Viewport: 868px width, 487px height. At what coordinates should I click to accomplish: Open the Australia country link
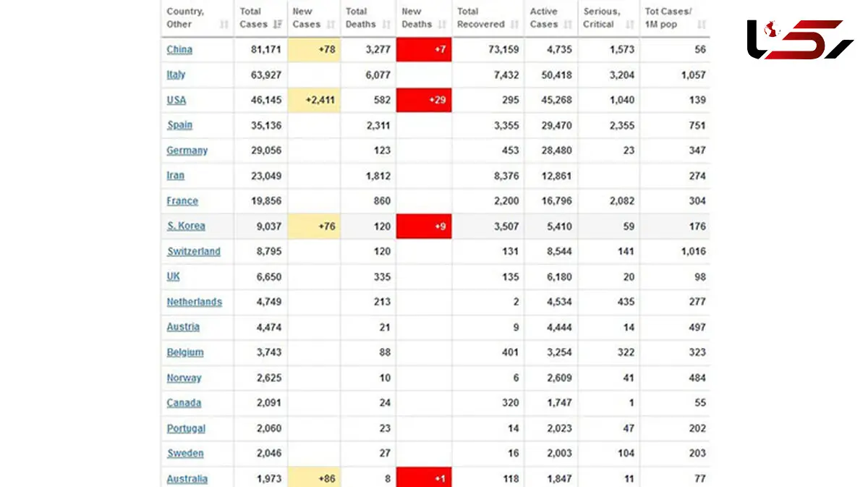pyautogui.click(x=187, y=478)
